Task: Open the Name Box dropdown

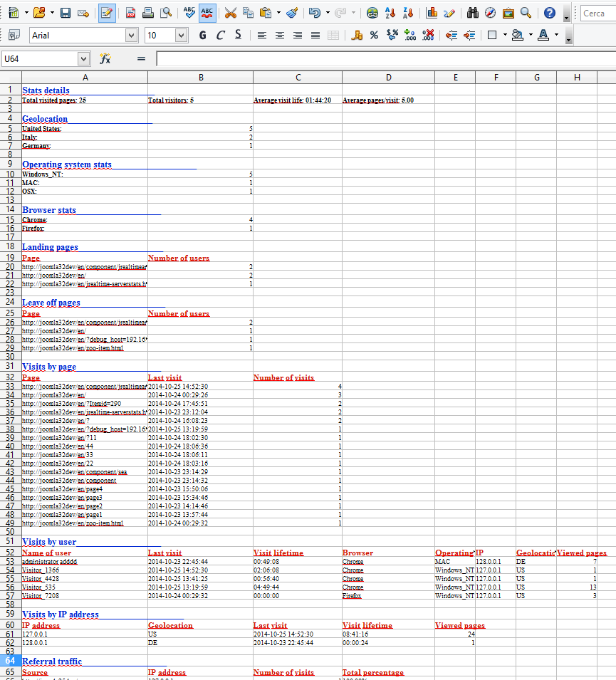Action: (x=84, y=58)
